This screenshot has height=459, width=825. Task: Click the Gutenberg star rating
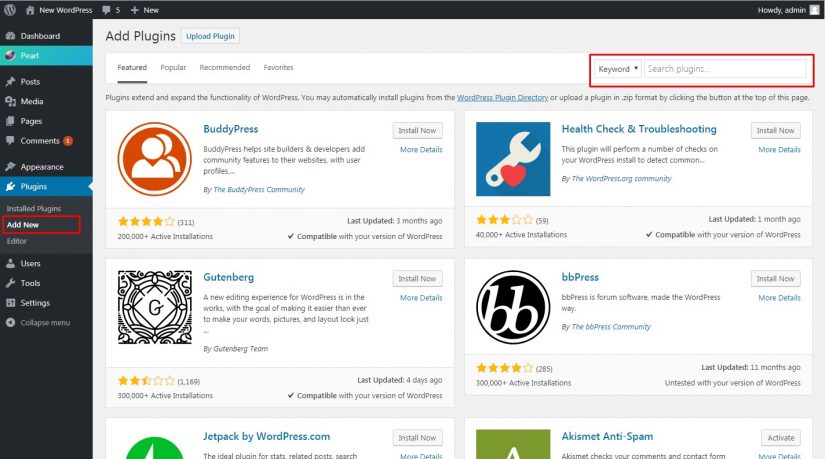(x=146, y=381)
